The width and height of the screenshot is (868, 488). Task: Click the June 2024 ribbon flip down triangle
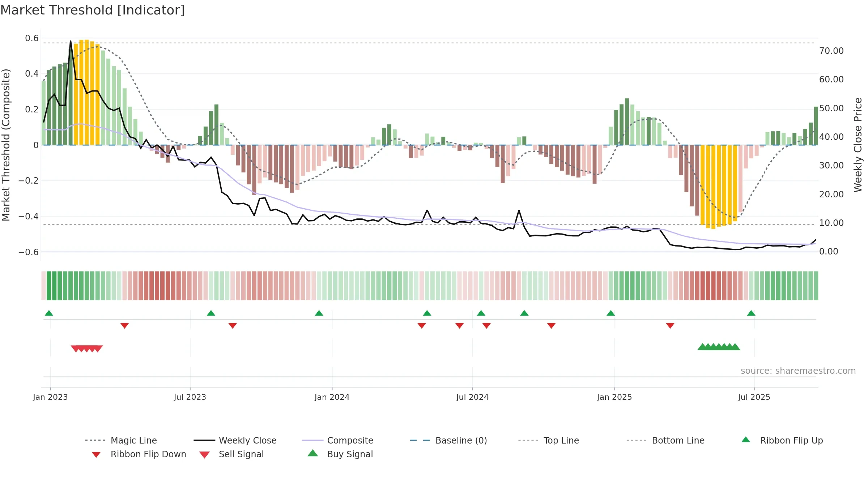coord(459,326)
